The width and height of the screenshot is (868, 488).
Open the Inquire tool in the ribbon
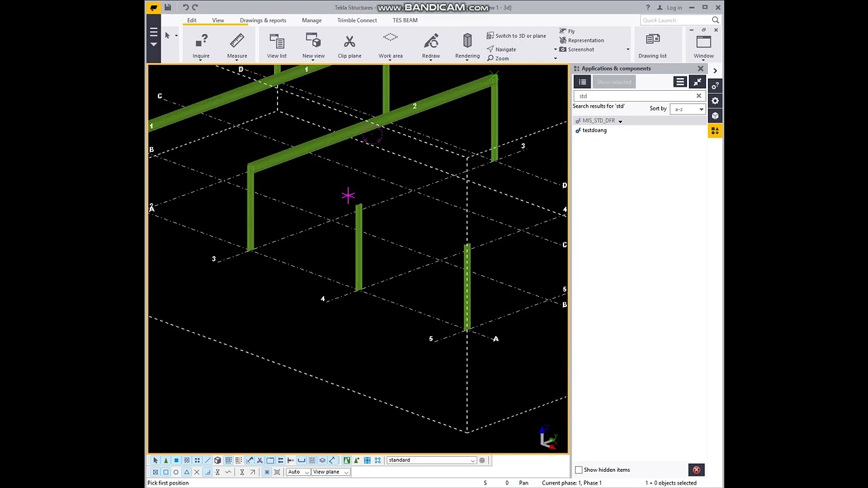pos(201,45)
